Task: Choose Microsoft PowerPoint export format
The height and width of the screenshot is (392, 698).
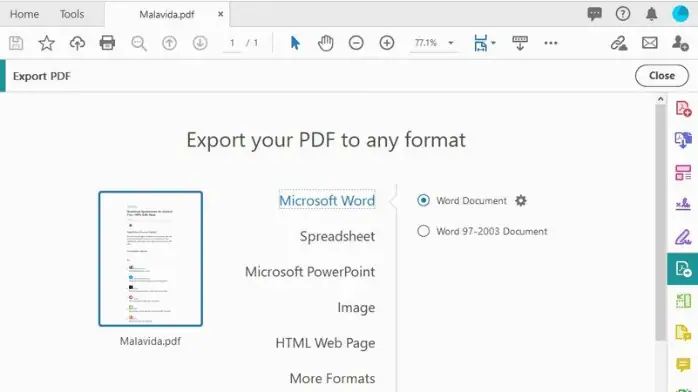Action: [x=310, y=272]
